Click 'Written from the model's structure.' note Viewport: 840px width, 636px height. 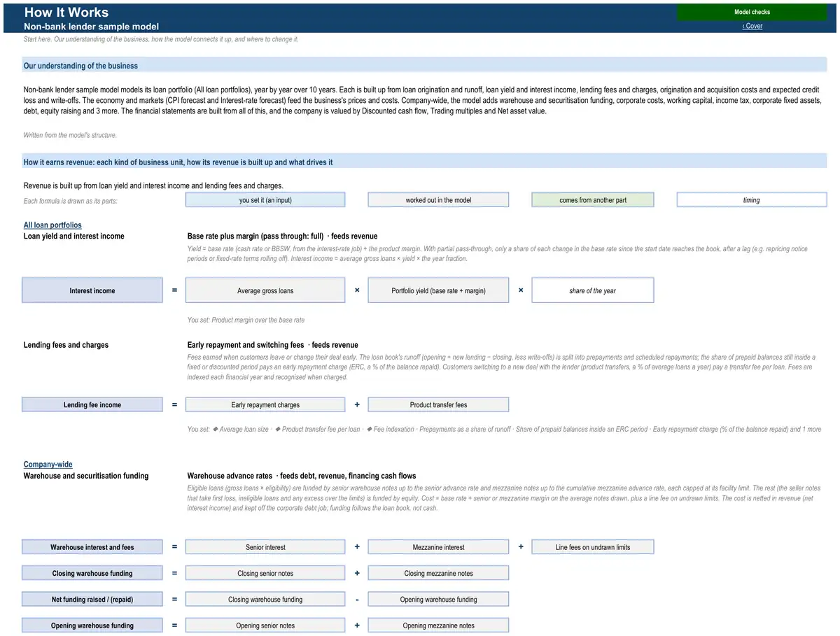click(70, 135)
